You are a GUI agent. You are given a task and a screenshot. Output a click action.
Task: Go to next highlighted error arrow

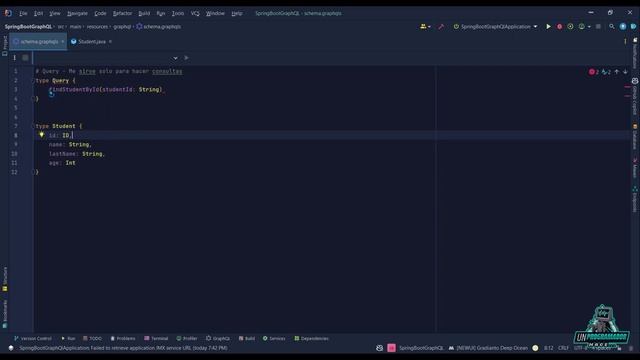click(x=625, y=72)
